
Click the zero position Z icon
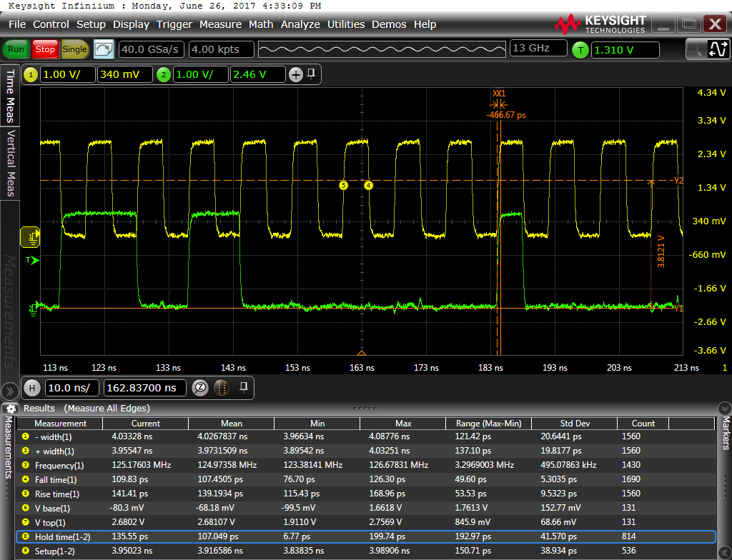pyautogui.click(x=200, y=388)
